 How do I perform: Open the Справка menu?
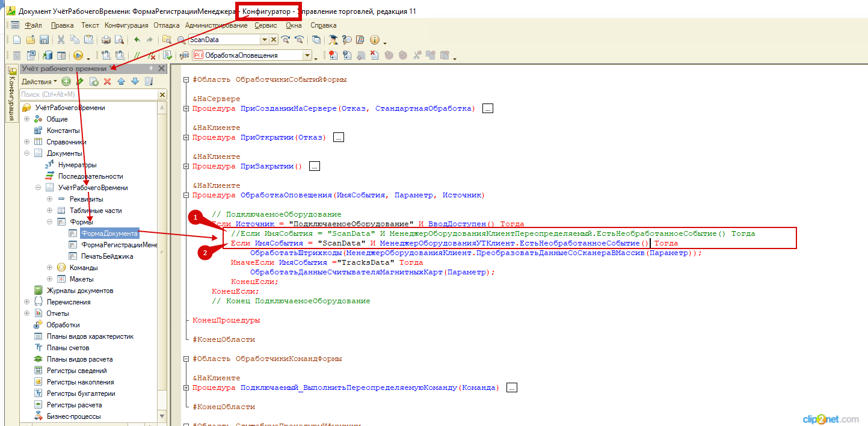click(324, 26)
